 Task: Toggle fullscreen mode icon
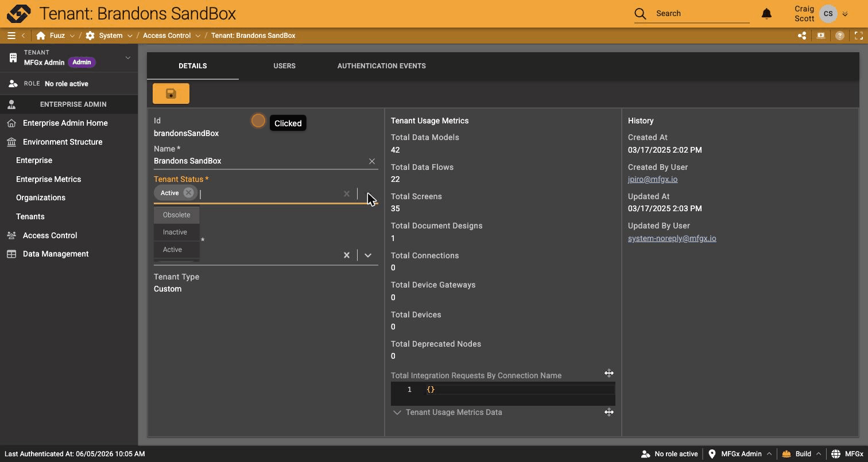[x=859, y=36]
